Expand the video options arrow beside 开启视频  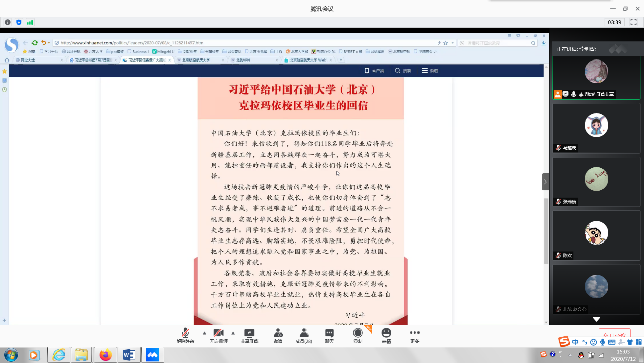click(x=233, y=333)
